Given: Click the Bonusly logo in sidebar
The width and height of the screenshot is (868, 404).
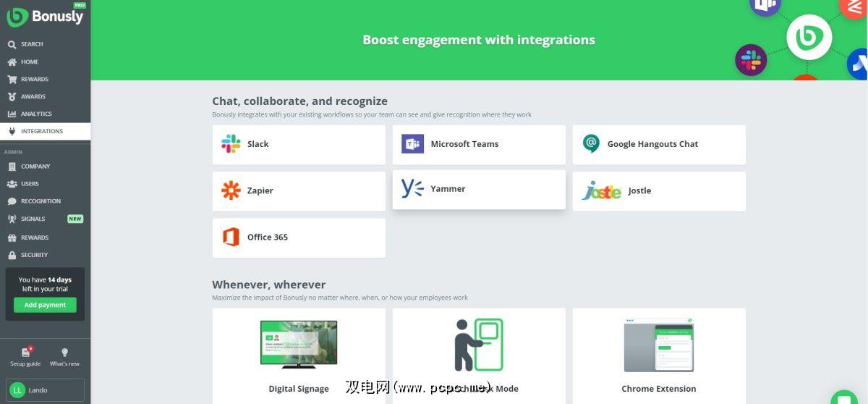Looking at the screenshot, I should 46,16.
